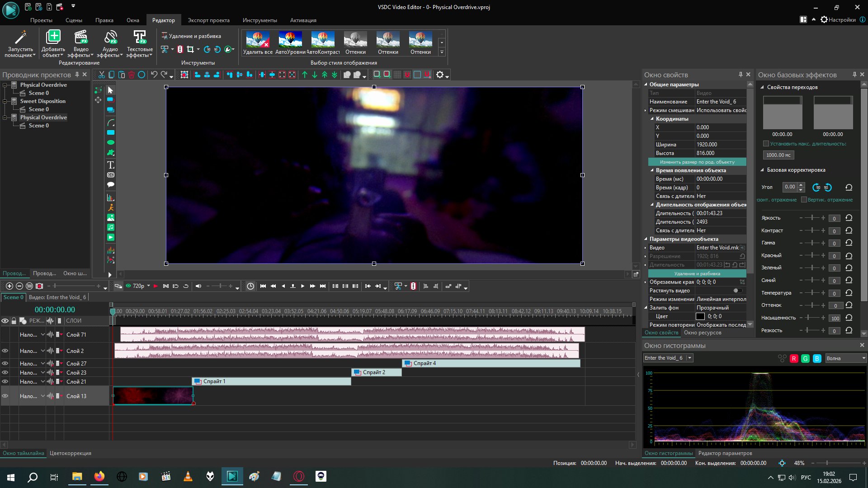Toggle the Stretch video switch
The height and width of the screenshot is (488, 868).
[x=737, y=291]
